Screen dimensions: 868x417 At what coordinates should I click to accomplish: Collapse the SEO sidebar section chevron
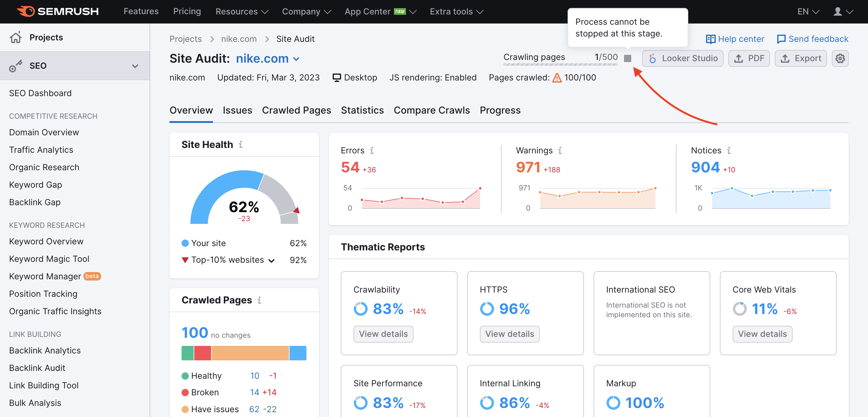[135, 66]
